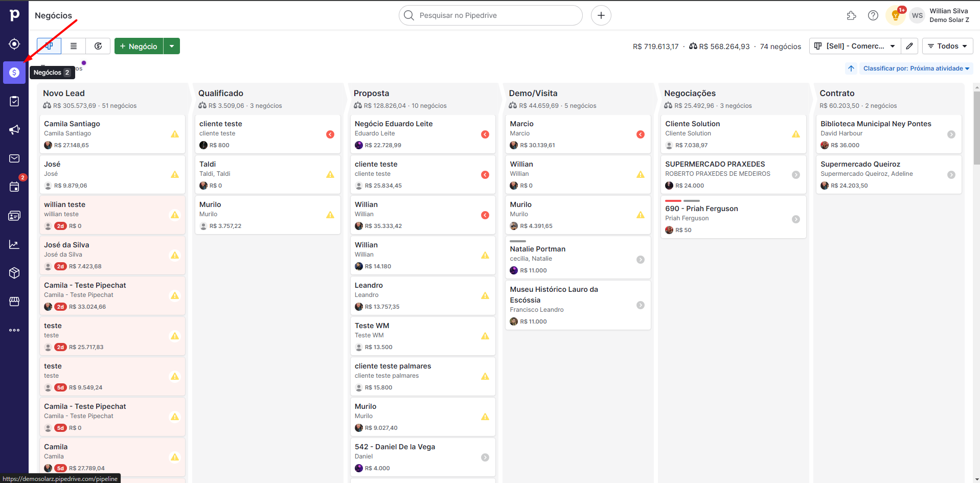Open deal SUPERMERCADO PRAXEDES
The image size is (980, 483).
[x=734, y=174]
